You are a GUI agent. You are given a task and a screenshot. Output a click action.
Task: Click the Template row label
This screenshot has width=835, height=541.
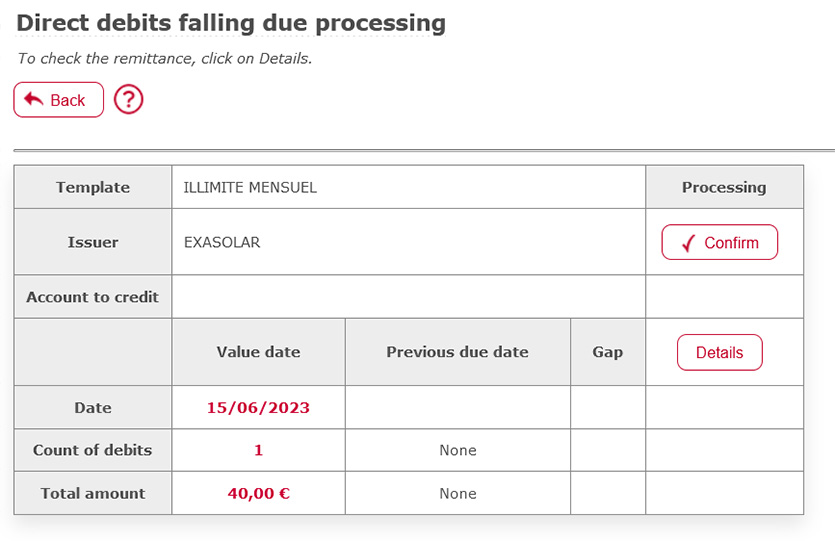(93, 187)
